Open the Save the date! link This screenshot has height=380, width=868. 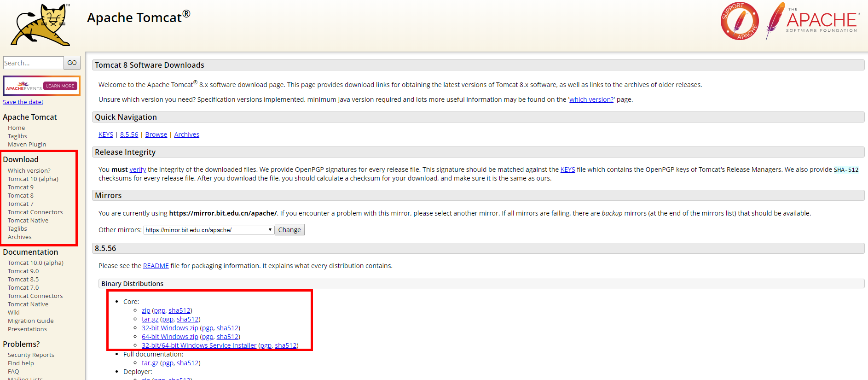[x=23, y=102]
